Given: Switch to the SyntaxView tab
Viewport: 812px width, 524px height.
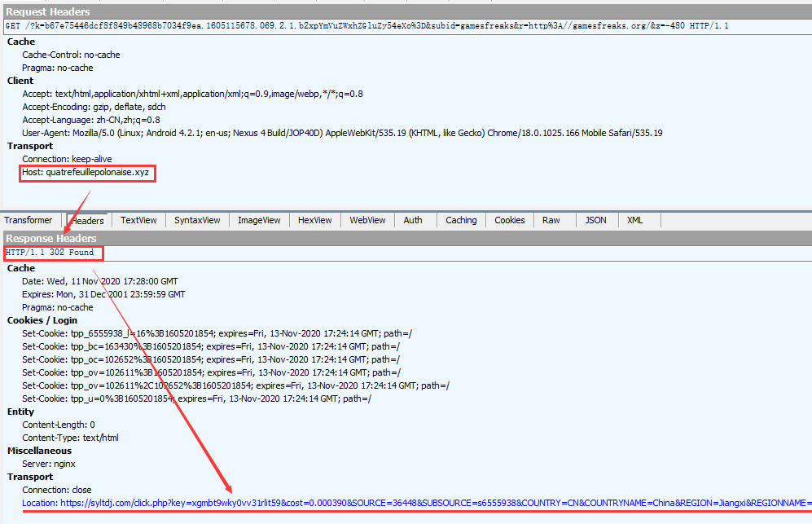Looking at the screenshot, I should [197, 220].
